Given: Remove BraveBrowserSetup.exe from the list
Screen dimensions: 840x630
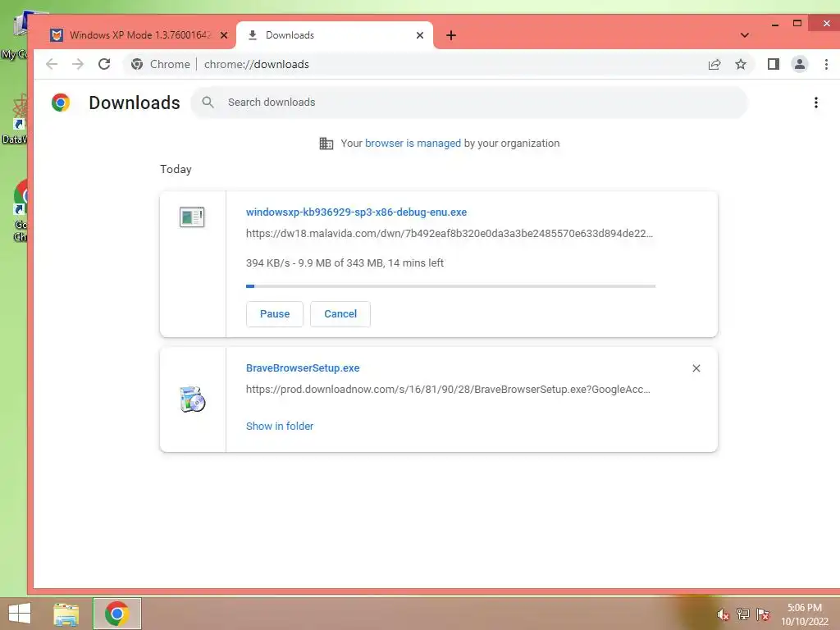Looking at the screenshot, I should click(x=696, y=368).
